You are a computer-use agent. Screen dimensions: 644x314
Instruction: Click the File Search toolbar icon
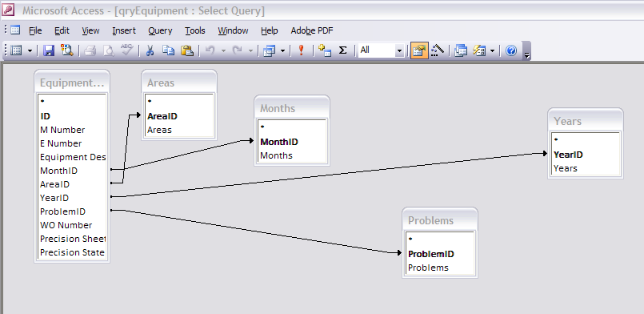(67, 50)
